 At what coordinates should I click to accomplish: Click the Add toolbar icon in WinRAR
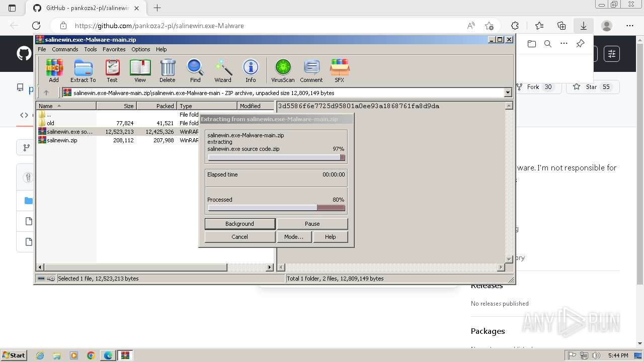(54, 70)
